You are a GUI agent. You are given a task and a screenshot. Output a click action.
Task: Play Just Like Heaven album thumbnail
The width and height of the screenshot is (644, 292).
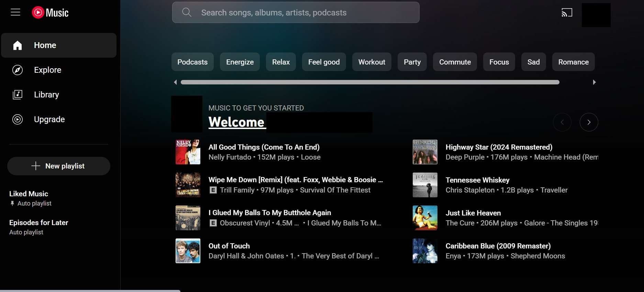[x=425, y=218]
